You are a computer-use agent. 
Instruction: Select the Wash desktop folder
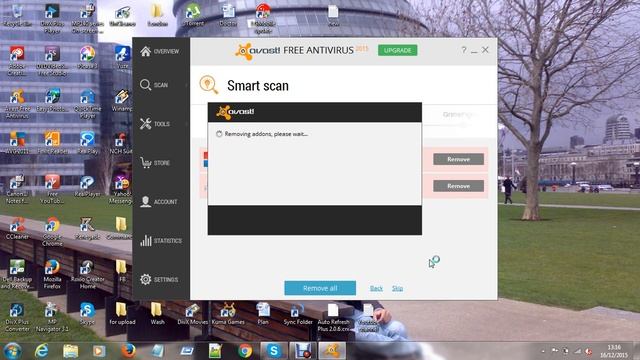coord(157,314)
